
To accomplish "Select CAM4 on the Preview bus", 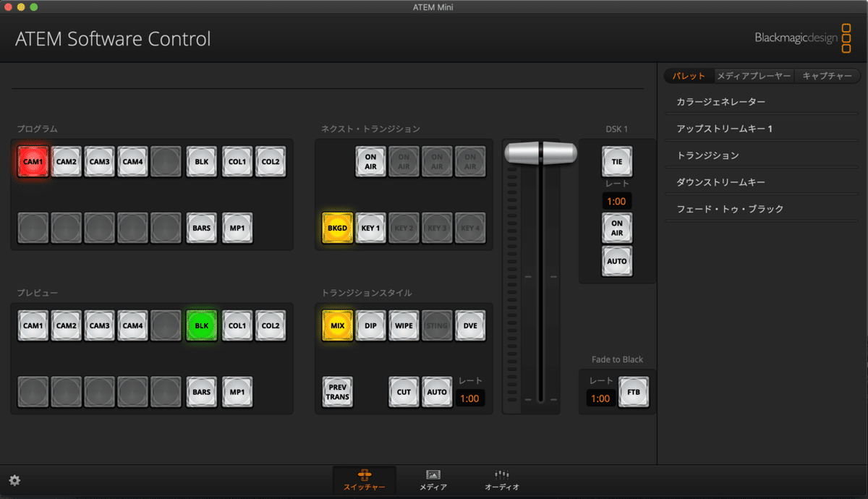I will [133, 325].
